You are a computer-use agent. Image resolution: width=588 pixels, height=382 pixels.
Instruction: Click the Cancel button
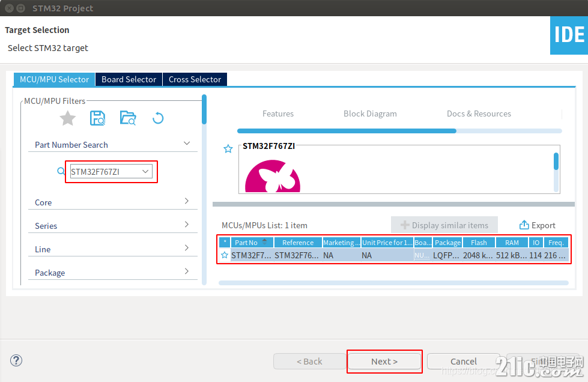(464, 362)
